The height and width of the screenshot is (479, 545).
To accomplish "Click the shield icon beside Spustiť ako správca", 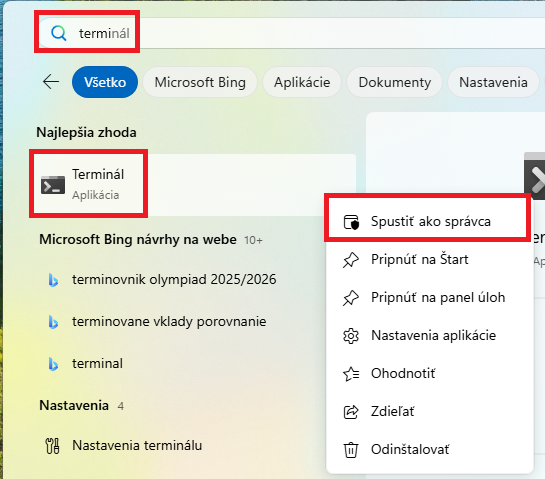I will click(x=351, y=222).
